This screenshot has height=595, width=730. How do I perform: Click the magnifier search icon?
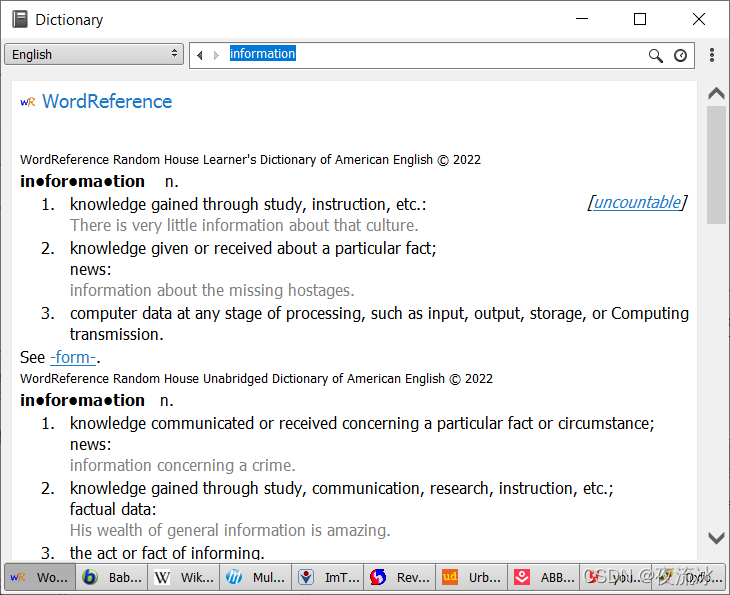[x=656, y=55]
